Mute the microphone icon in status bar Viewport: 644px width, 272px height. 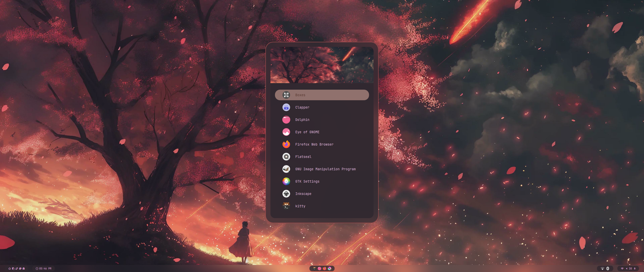(635, 268)
